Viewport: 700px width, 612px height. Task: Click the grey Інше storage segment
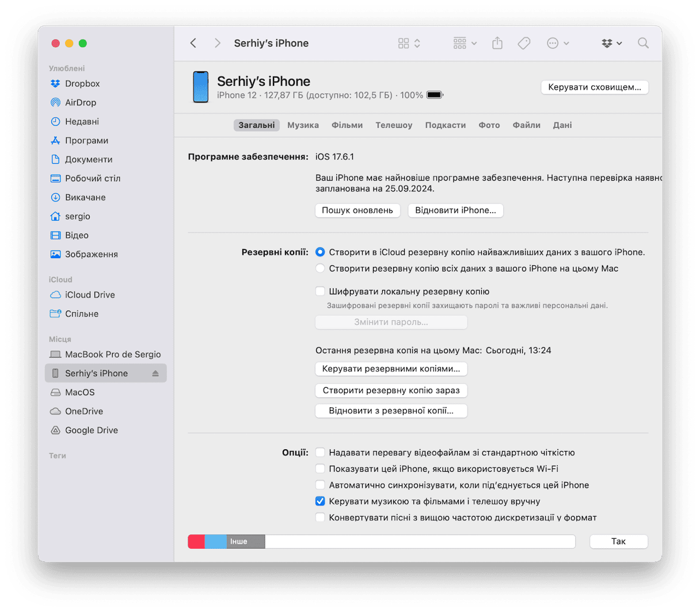[246, 541]
